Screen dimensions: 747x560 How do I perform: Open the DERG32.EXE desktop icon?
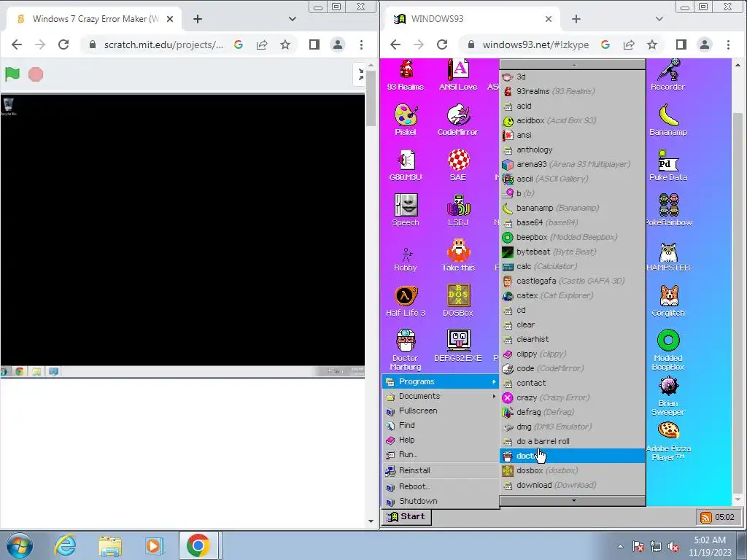(458, 346)
